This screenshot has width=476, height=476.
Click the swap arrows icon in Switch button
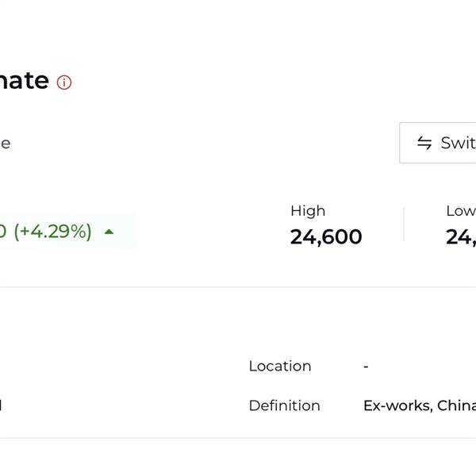coord(424,143)
